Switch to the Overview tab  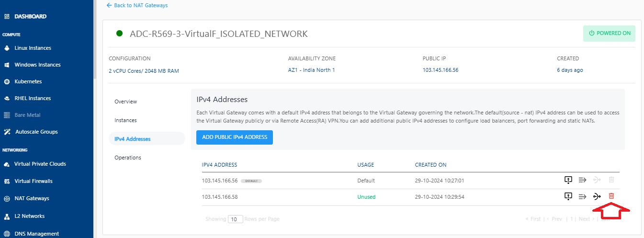(x=125, y=102)
